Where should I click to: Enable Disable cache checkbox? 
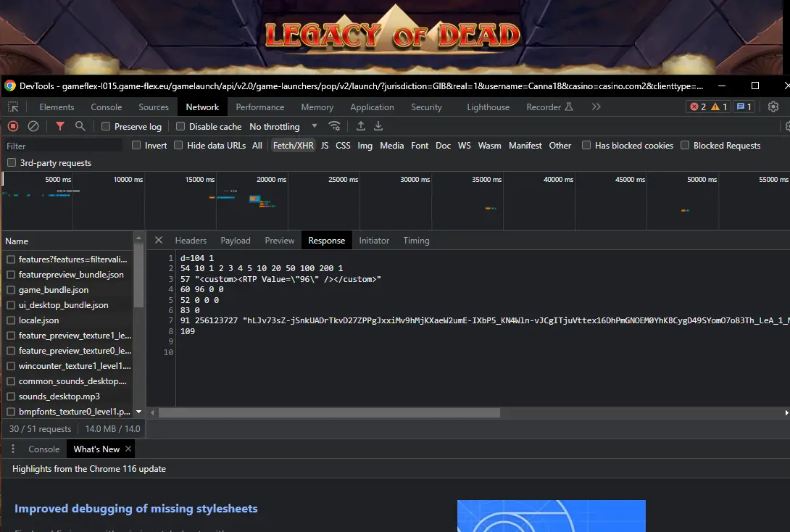point(180,126)
